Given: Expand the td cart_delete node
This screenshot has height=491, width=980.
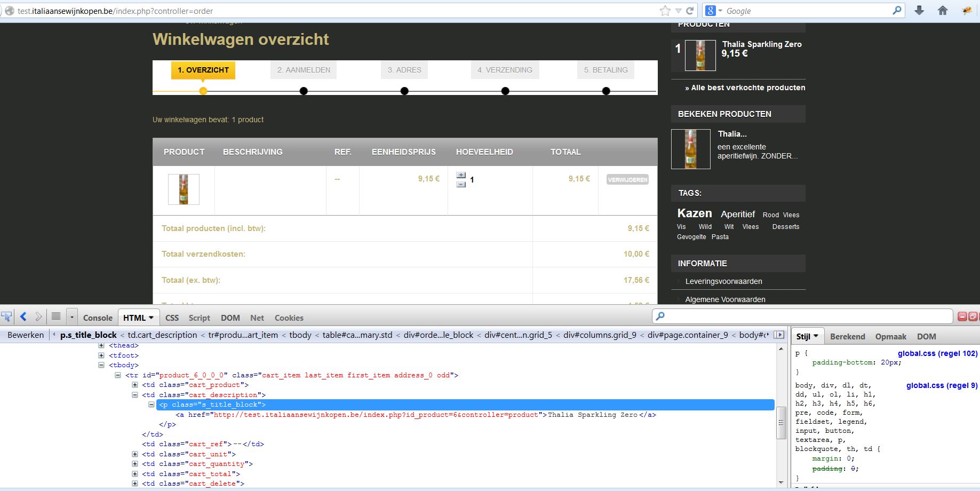Looking at the screenshot, I should pos(135,484).
